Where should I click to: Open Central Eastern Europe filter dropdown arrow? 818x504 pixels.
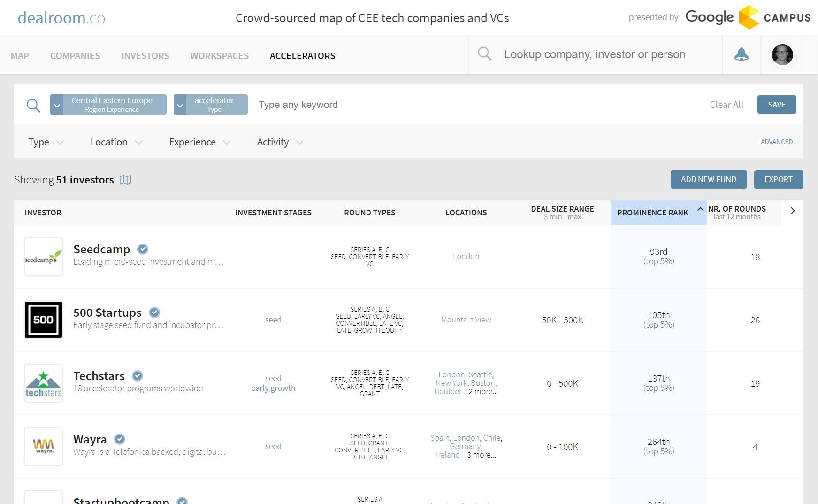pyautogui.click(x=56, y=105)
